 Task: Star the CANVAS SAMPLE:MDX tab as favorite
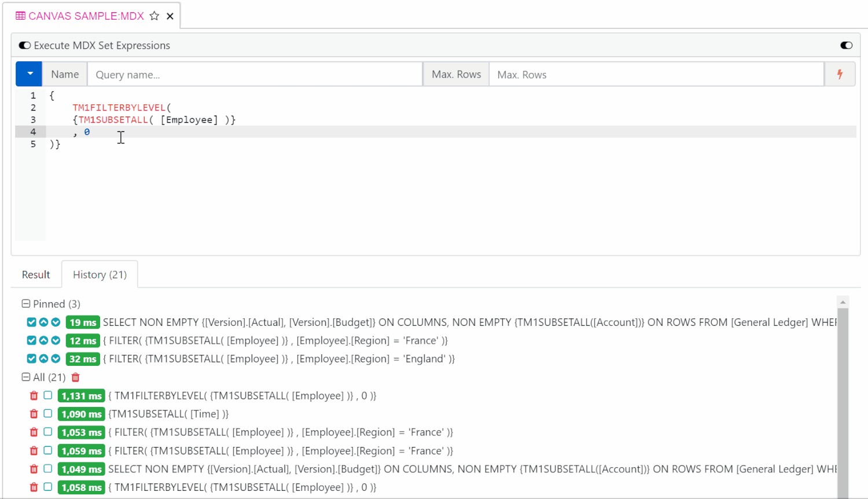[x=154, y=16]
